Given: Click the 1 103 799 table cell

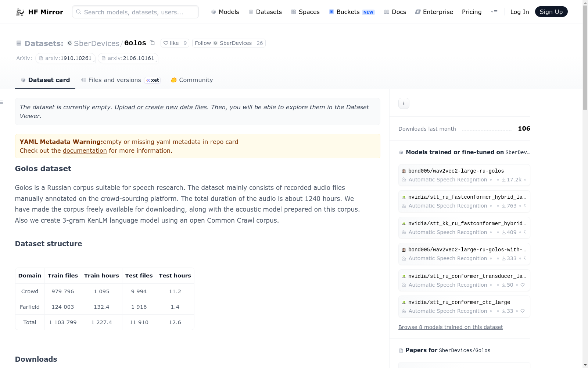Looking at the screenshot, I should tap(63, 322).
